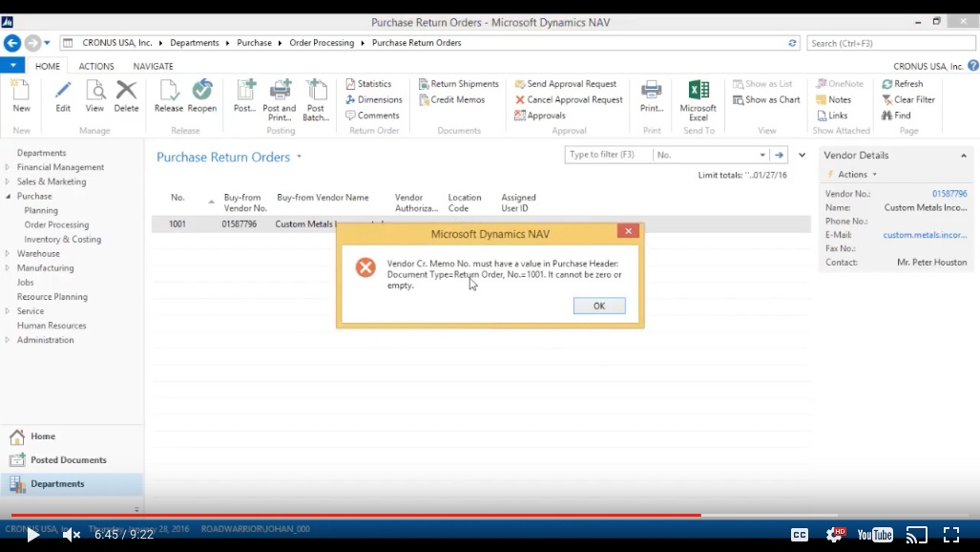Select Inventory & Costing tree item

(x=62, y=239)
